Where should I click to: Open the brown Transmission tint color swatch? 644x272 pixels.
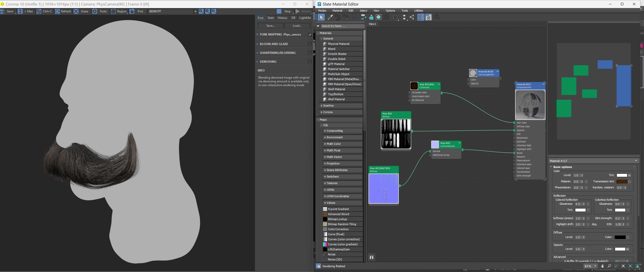point(622,182)
